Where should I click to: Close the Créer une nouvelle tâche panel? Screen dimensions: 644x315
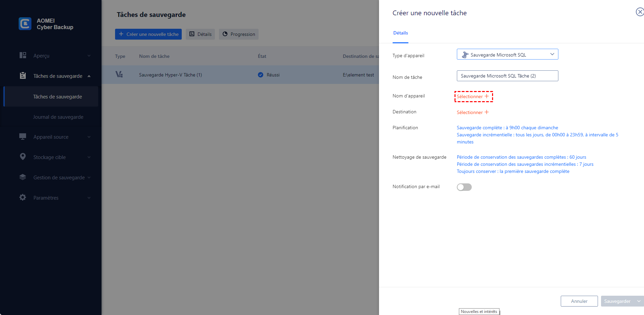tap(640, 12)
